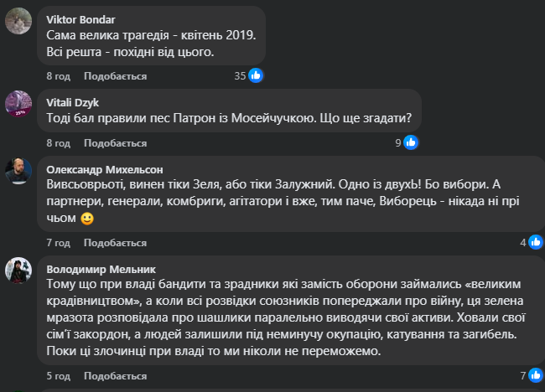Open the Олександр Михельсон name link
Viewport: 545px width, 392px height.
(x=103, y=168)
